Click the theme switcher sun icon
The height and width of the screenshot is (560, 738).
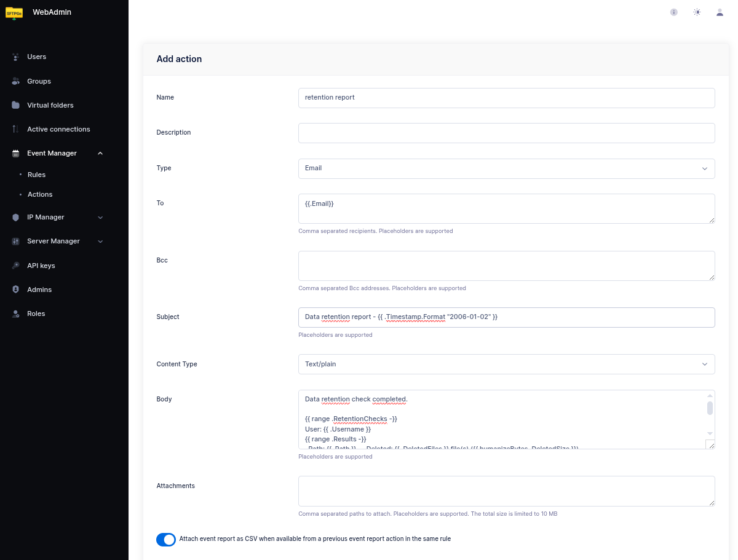[697, 12]
